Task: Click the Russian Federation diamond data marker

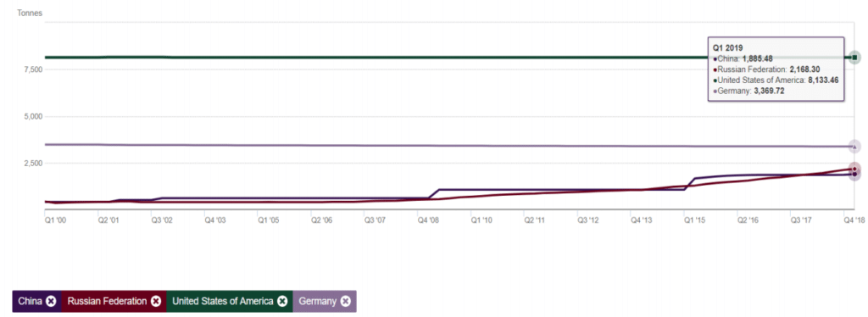Action: [x=854, y=169]
